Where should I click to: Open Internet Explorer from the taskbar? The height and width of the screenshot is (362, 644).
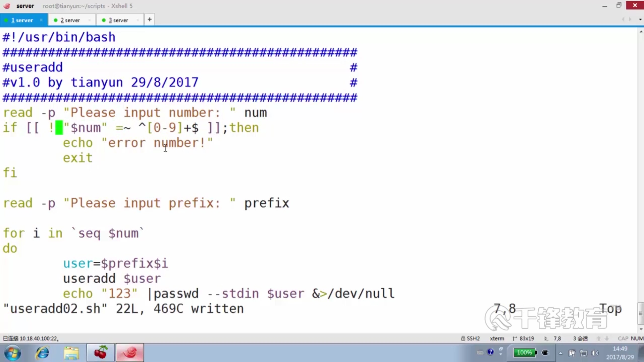pos(43,353)
